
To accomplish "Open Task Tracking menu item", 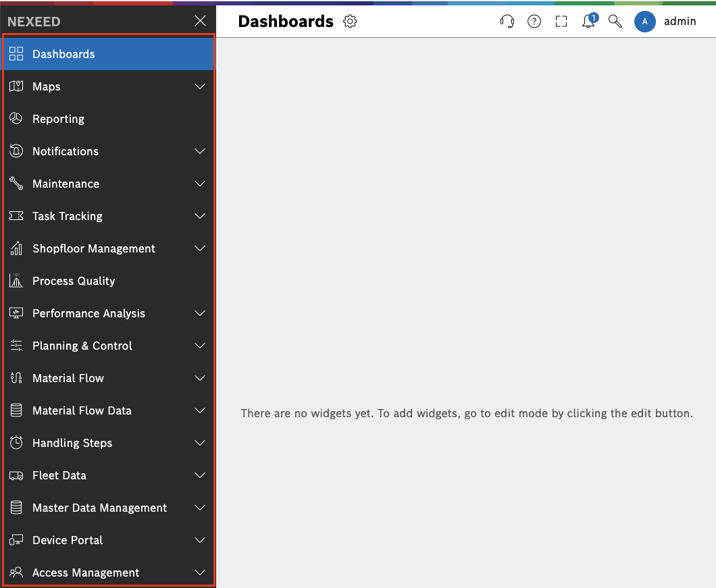I will [x=68, y=216].
